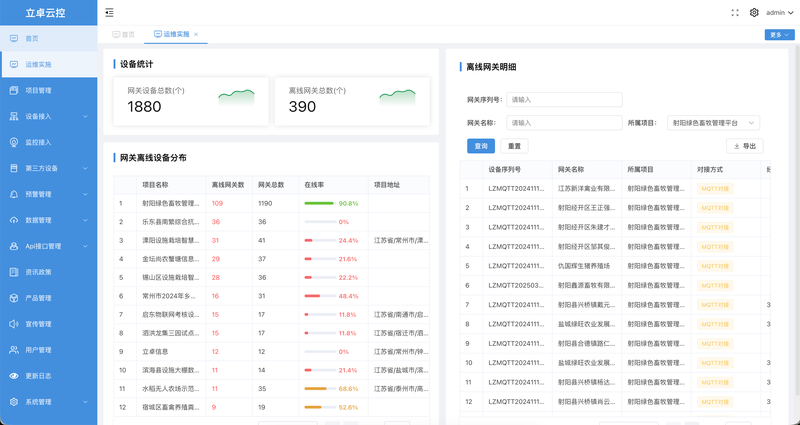This screenshot has width=800, height=425.
Task: Open the settings gear icon
Action: coord(754,13)
